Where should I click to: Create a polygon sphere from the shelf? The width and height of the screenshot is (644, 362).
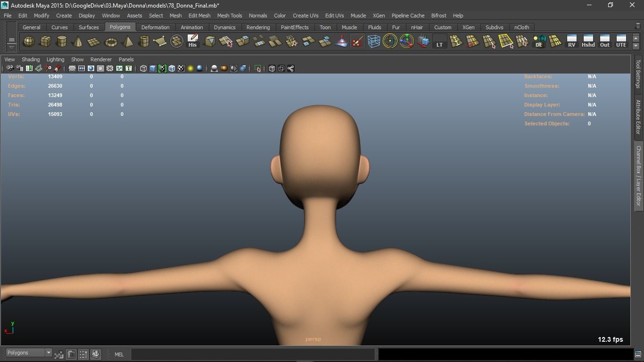tap(29, 41)
